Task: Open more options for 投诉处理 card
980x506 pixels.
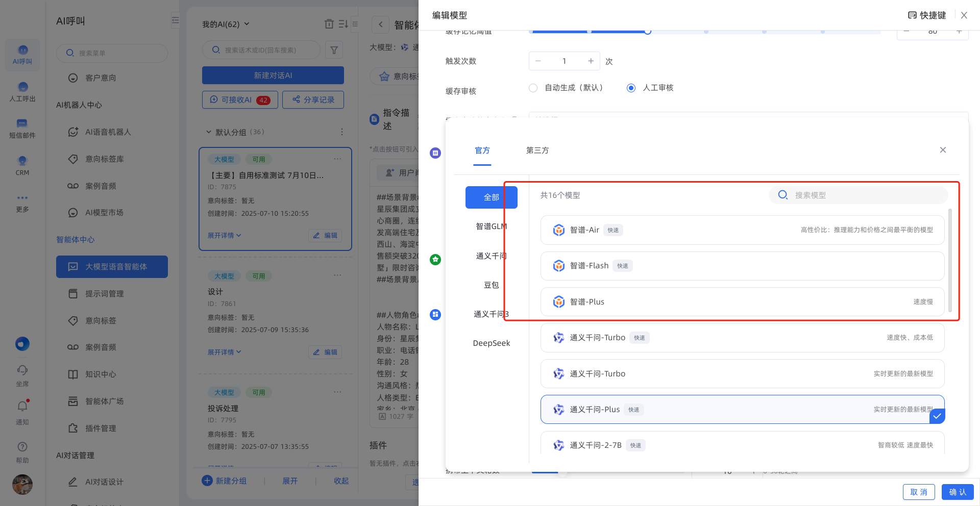Action: 337,392
